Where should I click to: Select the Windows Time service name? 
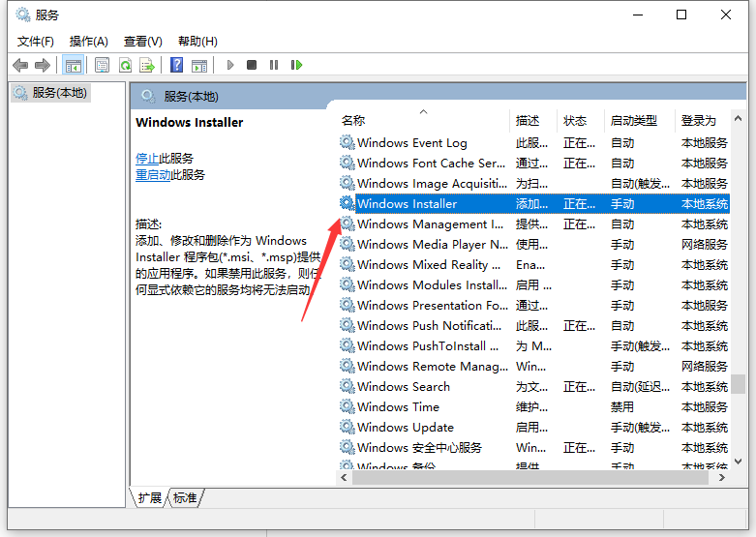click(x=398, y=406)
